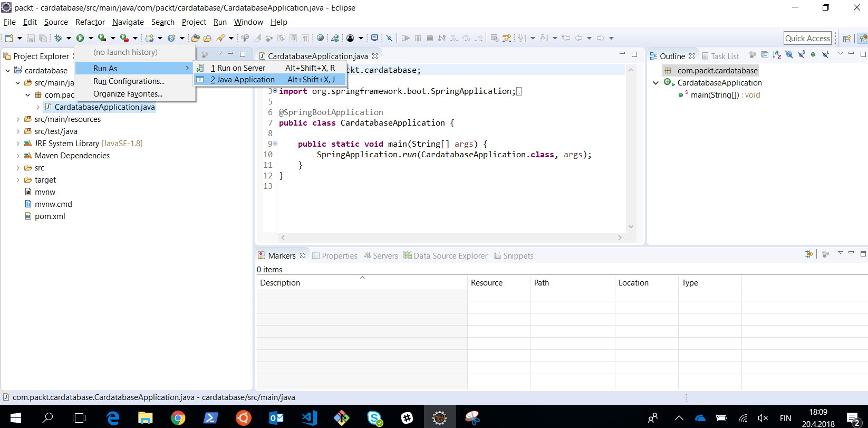Image resolution: width=868 pixels, height=428 pixels.
Task: Click Collapse All icon in Outline view
Action: pyautogui.click(x=765, y=55)
